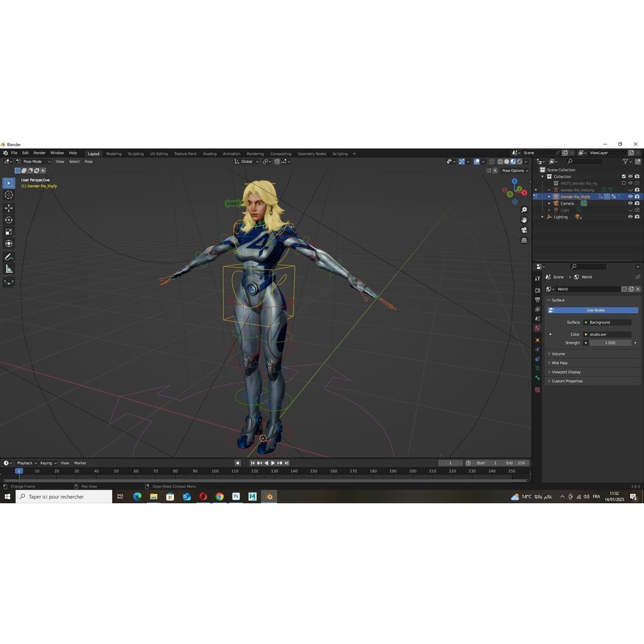Toggle the camera view icon

pyautogui.click(x=524, y=230)
